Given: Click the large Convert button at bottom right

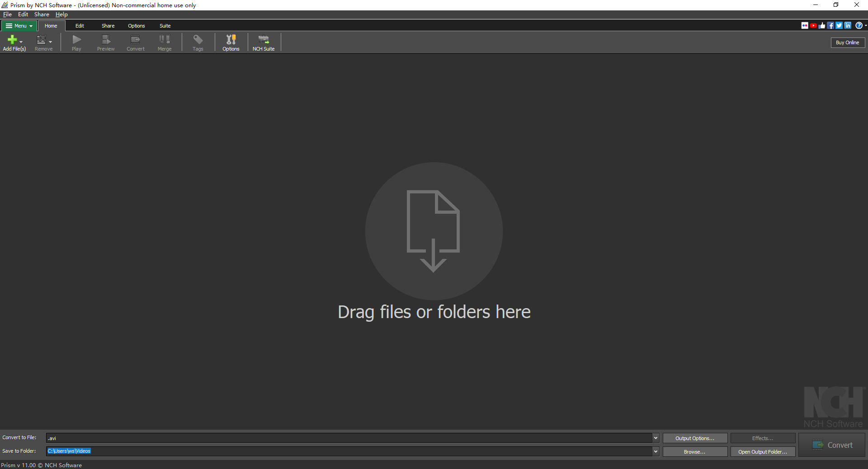Looking at the screenshot, I should [832, 445].
